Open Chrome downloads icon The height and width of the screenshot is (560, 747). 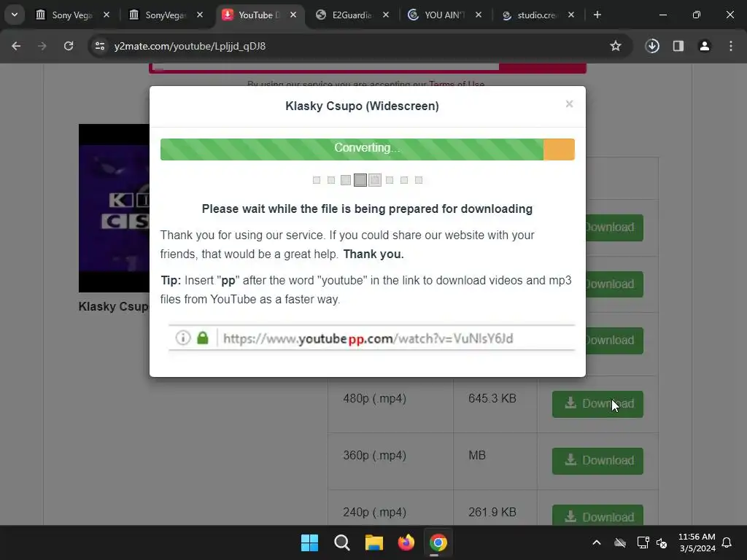point(652,46)
